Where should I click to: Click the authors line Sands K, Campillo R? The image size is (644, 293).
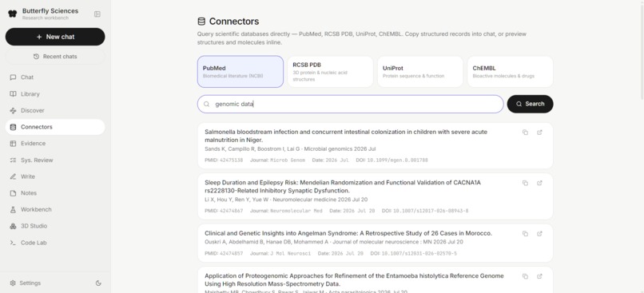[290, 149]
